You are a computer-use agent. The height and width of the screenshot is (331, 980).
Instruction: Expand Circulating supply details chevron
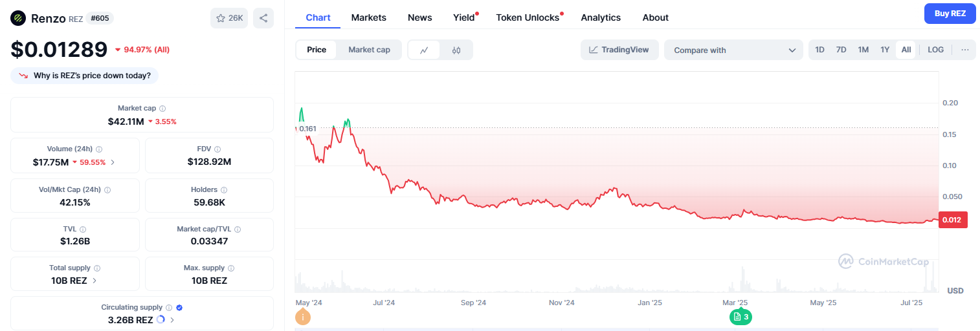pos(172,319)
